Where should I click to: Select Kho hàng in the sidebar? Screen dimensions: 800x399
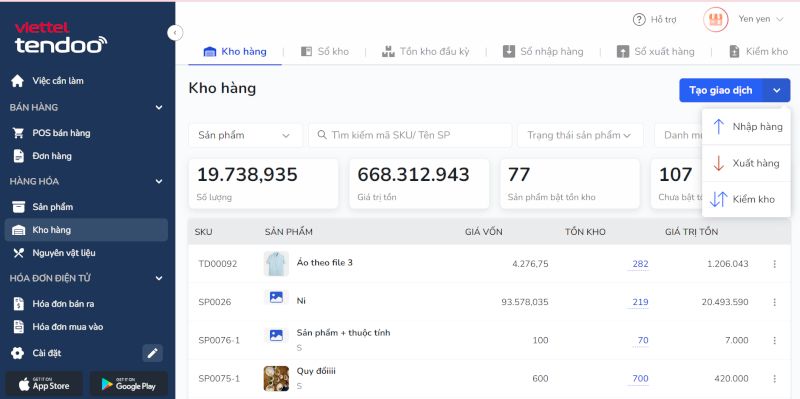click(x=87, y=230)
